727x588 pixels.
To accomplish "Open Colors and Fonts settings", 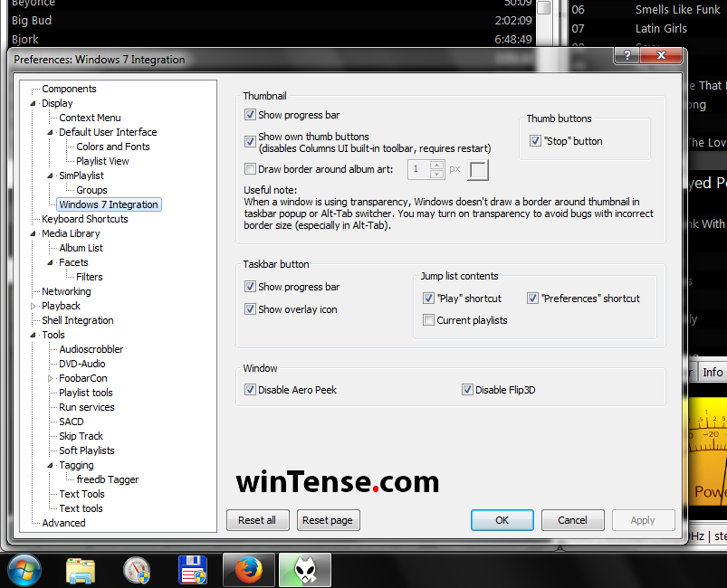I will (112, 147).
